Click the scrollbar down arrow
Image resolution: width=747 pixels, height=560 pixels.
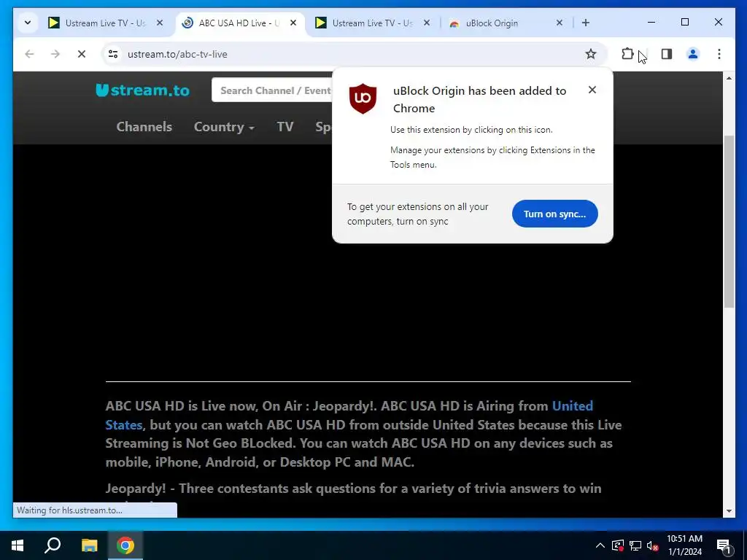click(729, 511)
